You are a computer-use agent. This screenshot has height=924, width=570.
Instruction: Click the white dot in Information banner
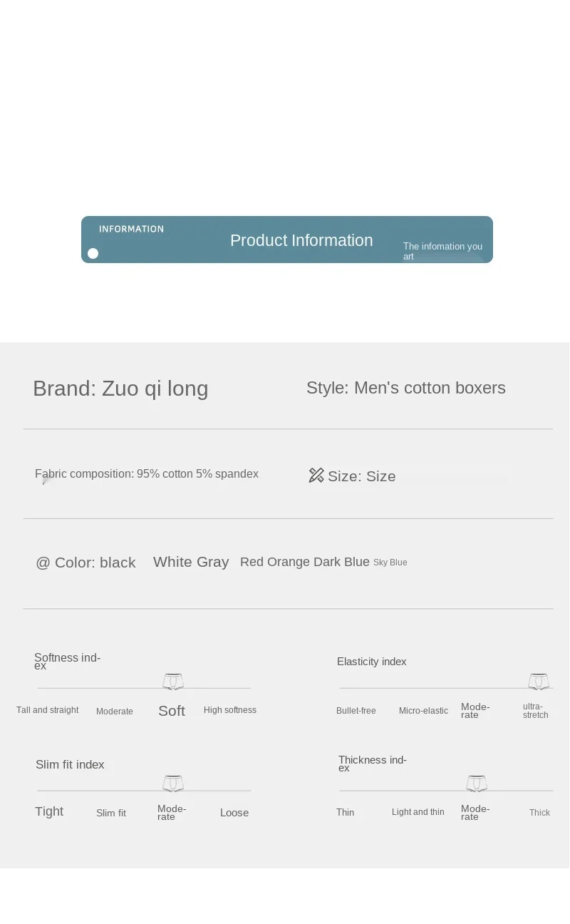(93, 254)
